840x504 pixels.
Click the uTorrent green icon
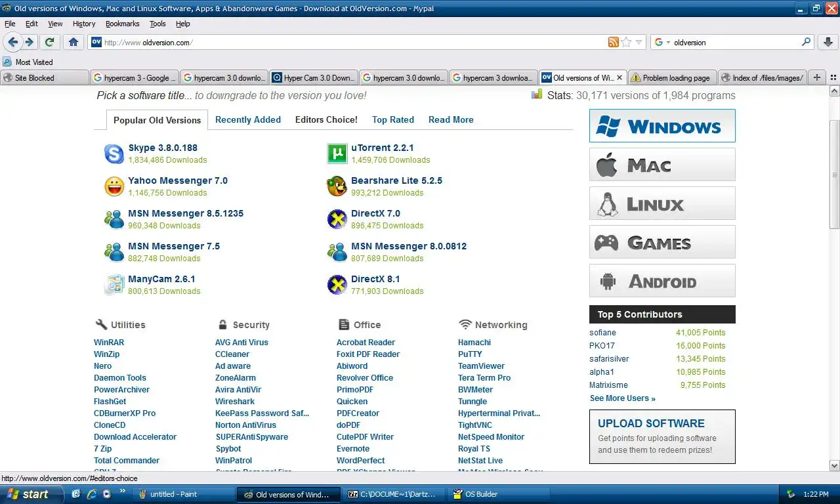pos(337,154)
